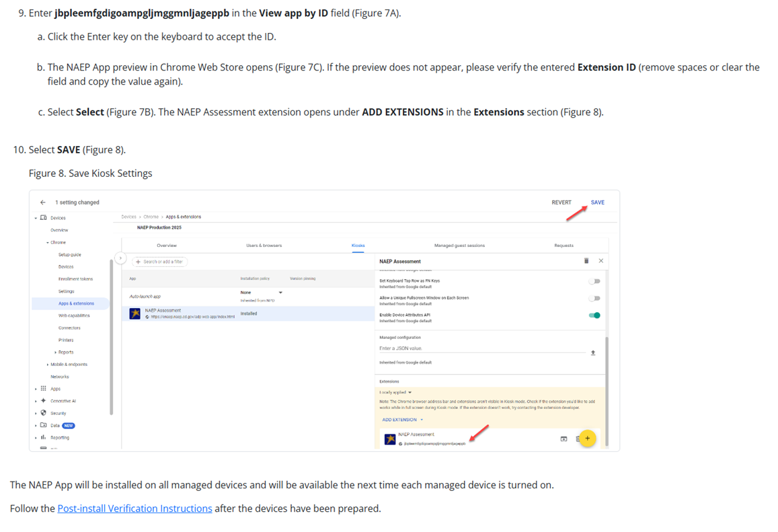Screen dimensions: 778x532
Task: Open Managed guest sessions tab
Action: 459,245
